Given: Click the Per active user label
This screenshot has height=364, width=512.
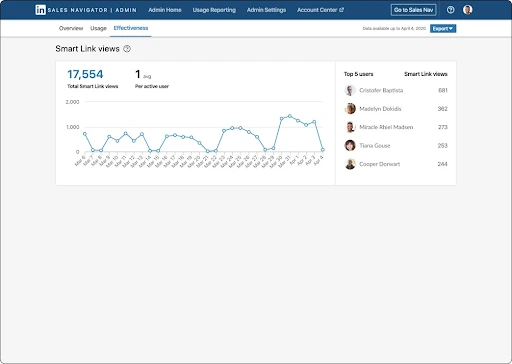Looking at the screenshot, I should 152,86.
